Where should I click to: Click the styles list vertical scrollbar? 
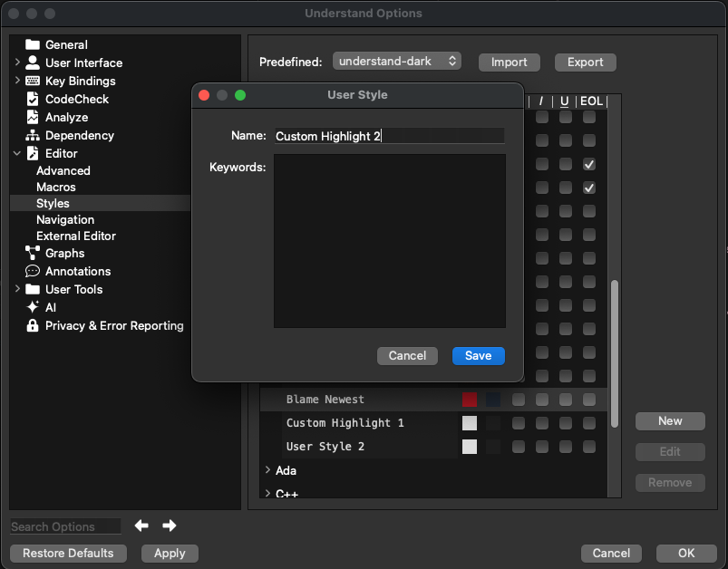[x=615, y=353]
